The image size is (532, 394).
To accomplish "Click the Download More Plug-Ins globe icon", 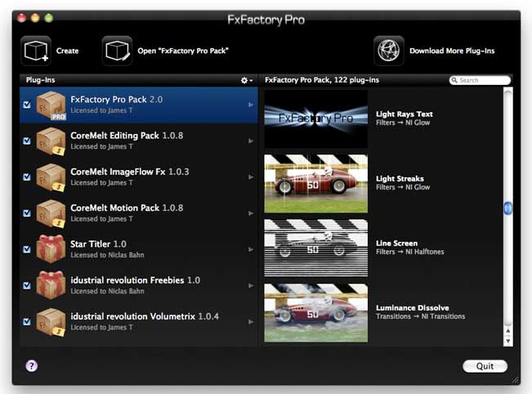I will point(389,51).
